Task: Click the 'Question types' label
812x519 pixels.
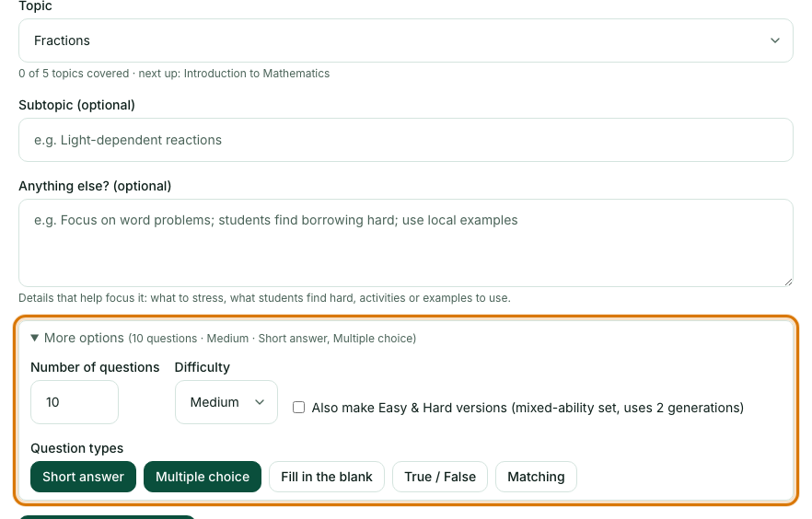Action: point(77,448)
